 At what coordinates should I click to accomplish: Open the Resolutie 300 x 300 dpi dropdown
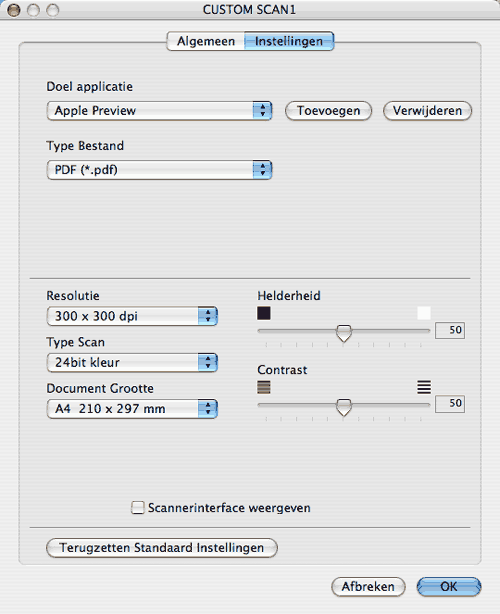pyautogui.click(x=132, y=316)
